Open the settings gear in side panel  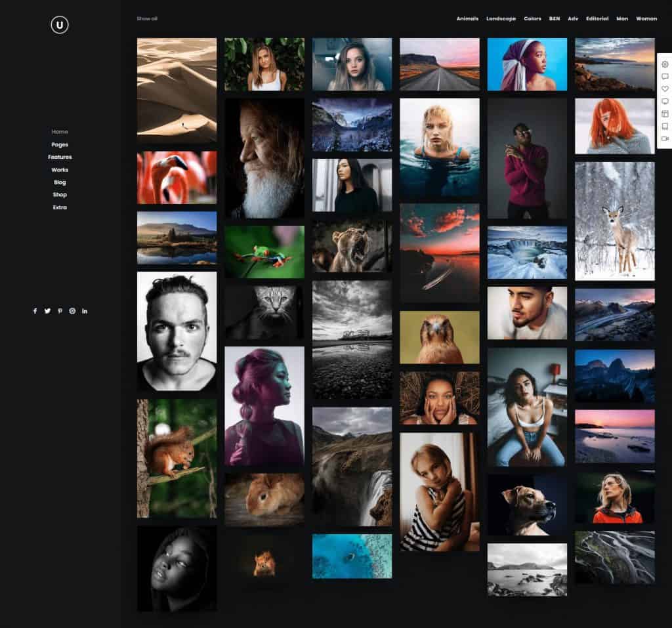click(x=665, y=64)
